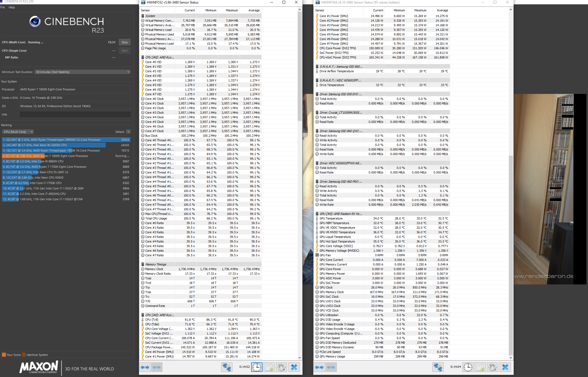
Task: Select the Ryzen Threadripper 2990WX ranking entry
Action: [x=65, y=140]
